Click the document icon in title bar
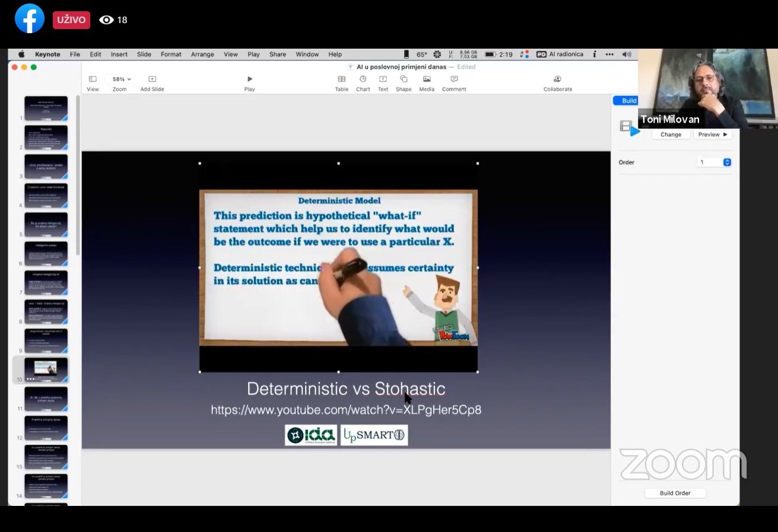 pyautogui.click(x=351, y=67)
